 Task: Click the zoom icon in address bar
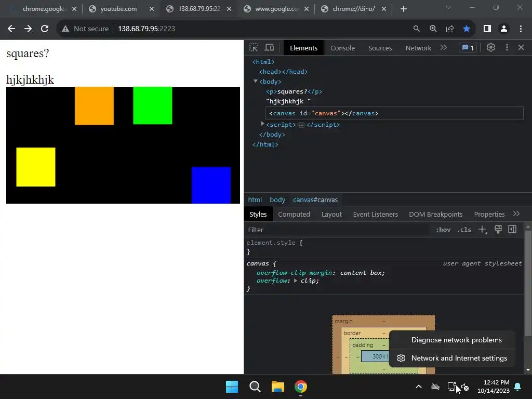tap(433, 29)
